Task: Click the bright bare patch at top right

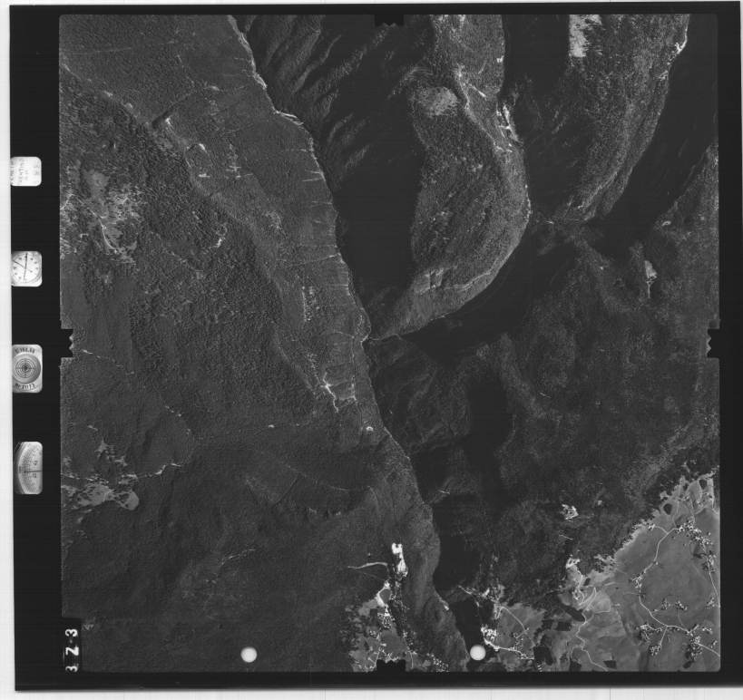Action: click(x=584, y=34)
